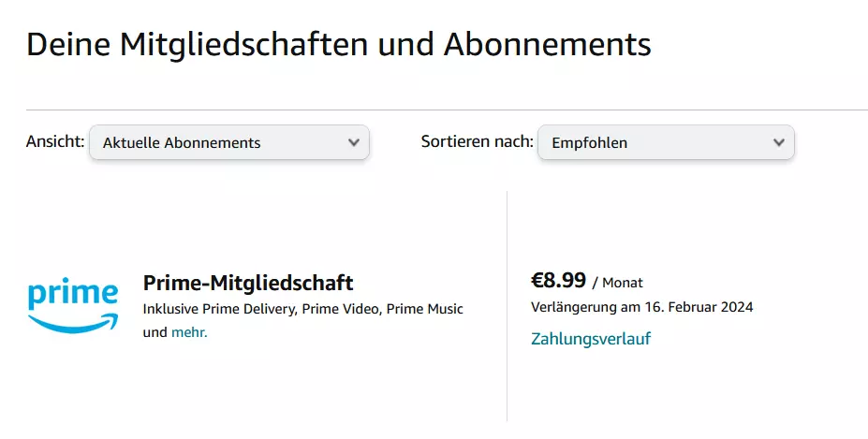The height and width of the screenshot is (439, 868).
Task: Click the "Sortieren nach:" label
Action: [x=478, y=141]
